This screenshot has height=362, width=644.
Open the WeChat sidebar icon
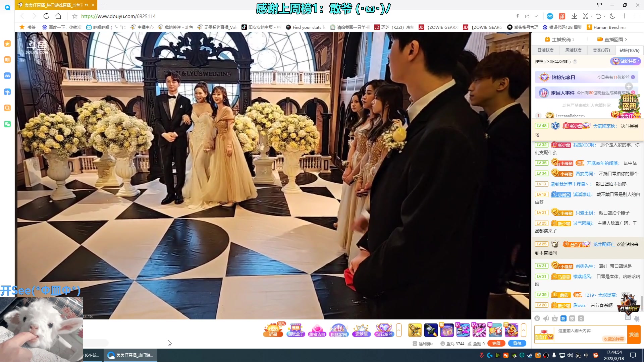click(7, 124)
